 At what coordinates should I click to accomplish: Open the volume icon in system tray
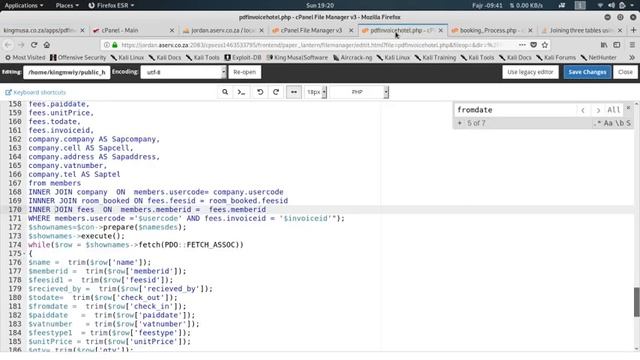tap(611, 5)
